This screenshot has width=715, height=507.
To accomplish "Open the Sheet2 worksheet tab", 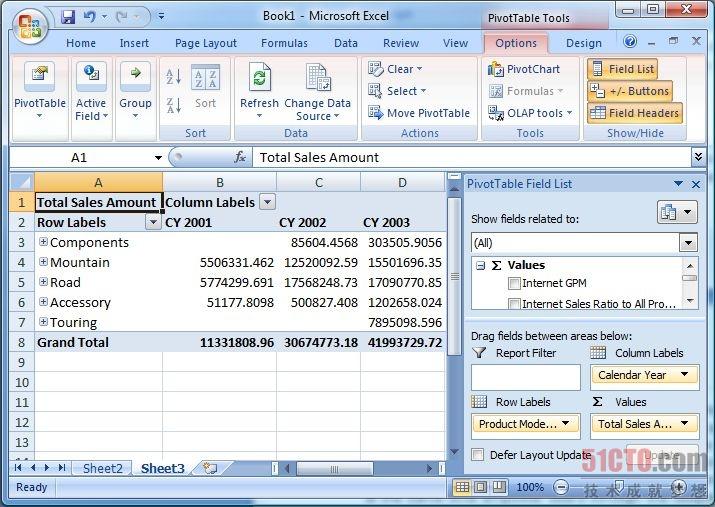I will click(102, 468).
